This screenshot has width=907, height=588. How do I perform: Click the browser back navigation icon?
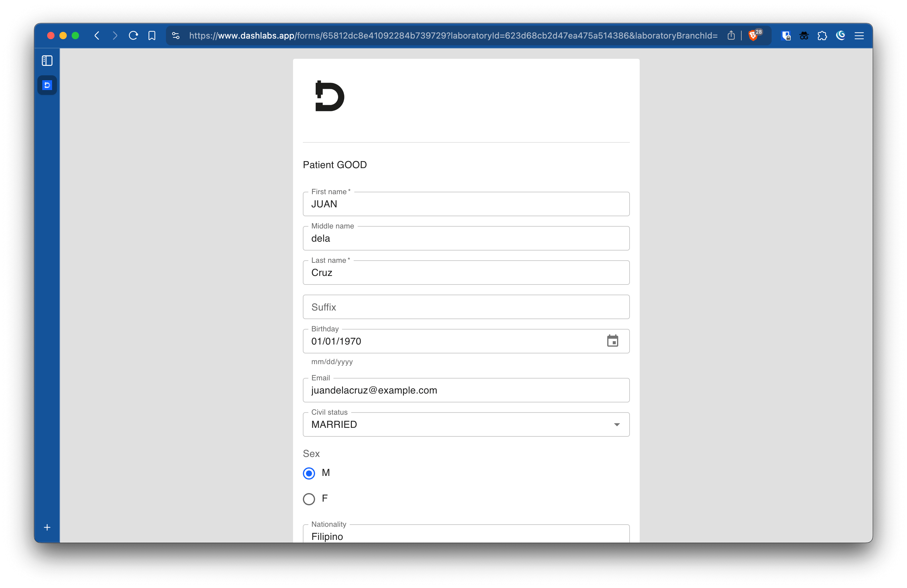click(x=97, y=36)
